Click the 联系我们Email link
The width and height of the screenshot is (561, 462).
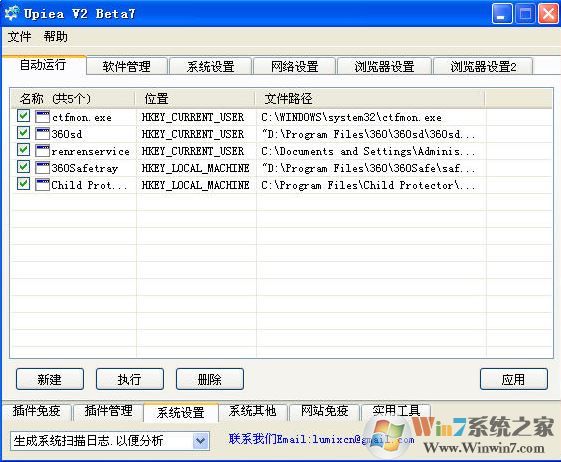[321, 439]
